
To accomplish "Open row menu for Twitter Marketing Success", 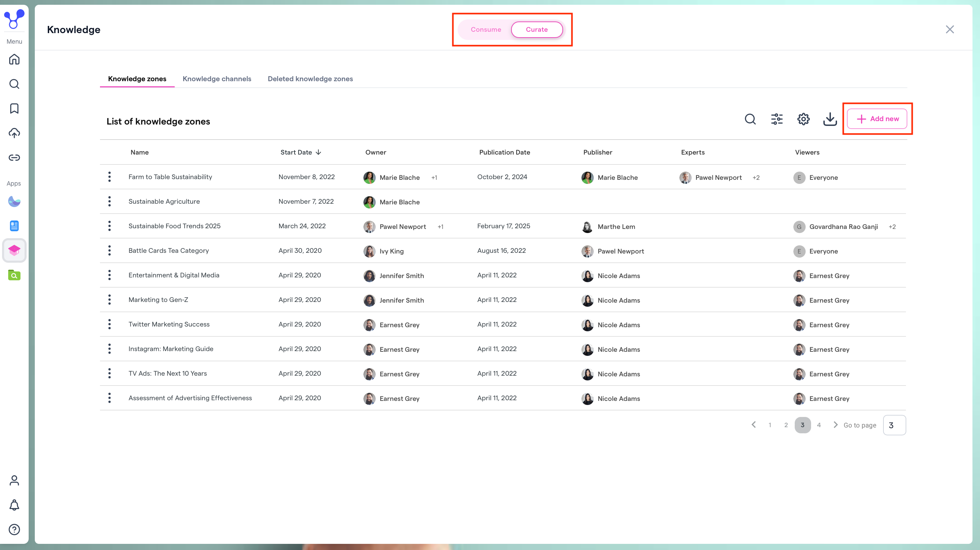I will pyautogui.click(x=110, y=324).
